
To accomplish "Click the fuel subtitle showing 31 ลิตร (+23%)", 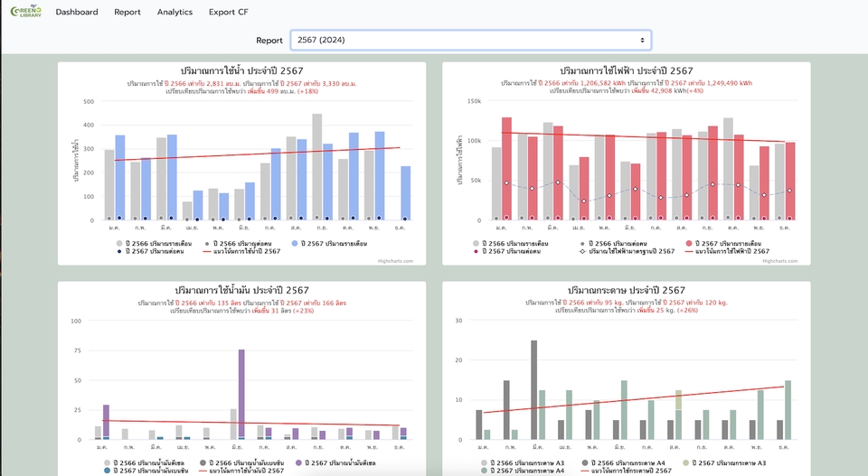I will [242, 311].
